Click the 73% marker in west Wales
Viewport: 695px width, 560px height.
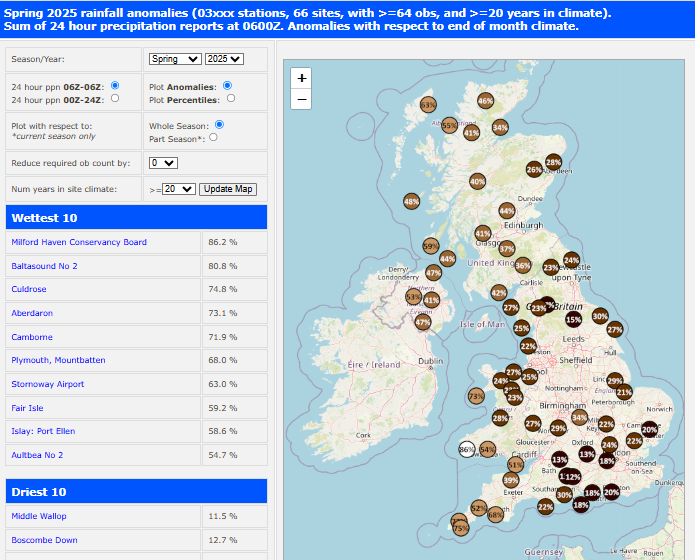click(x=476, y=396)
